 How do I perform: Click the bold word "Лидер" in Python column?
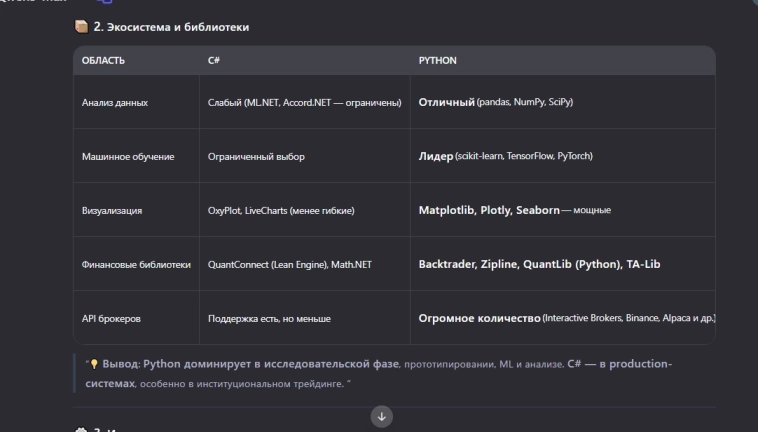tap(435, 157)
